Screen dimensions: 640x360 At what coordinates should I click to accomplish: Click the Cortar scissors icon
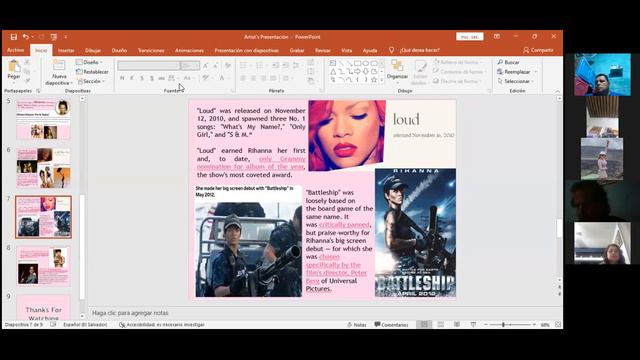pyautogui.click(x=27, y=62)
